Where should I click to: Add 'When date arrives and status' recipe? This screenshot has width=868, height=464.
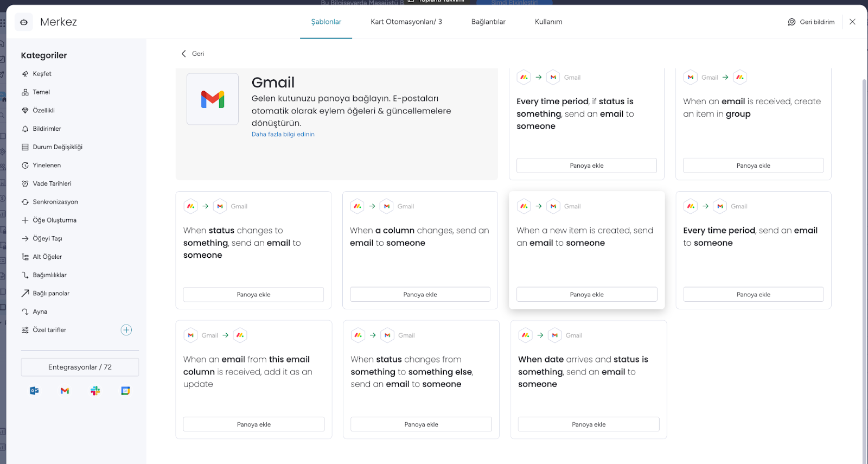tap(589, 424)
